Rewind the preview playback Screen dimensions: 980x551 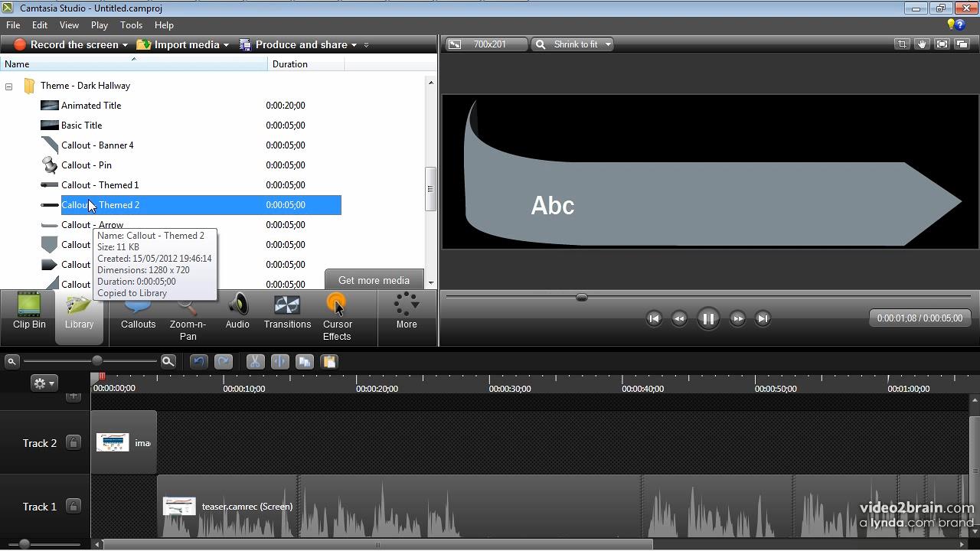679,318
